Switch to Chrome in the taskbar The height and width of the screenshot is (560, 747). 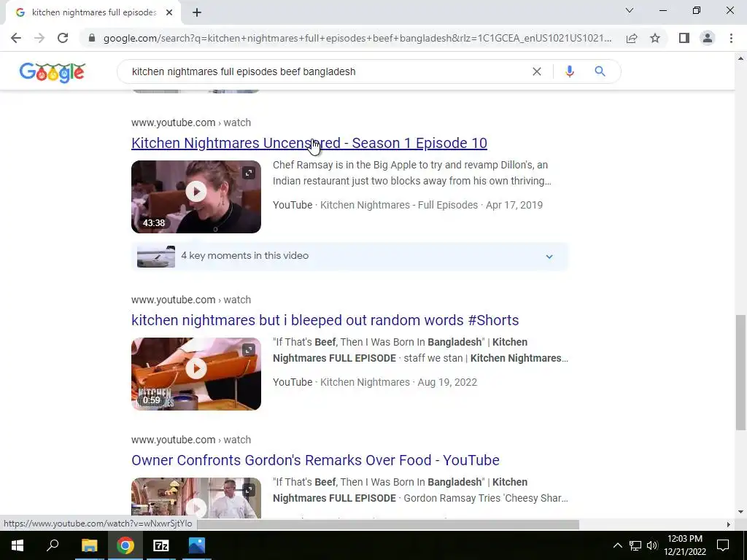(125, 545)
